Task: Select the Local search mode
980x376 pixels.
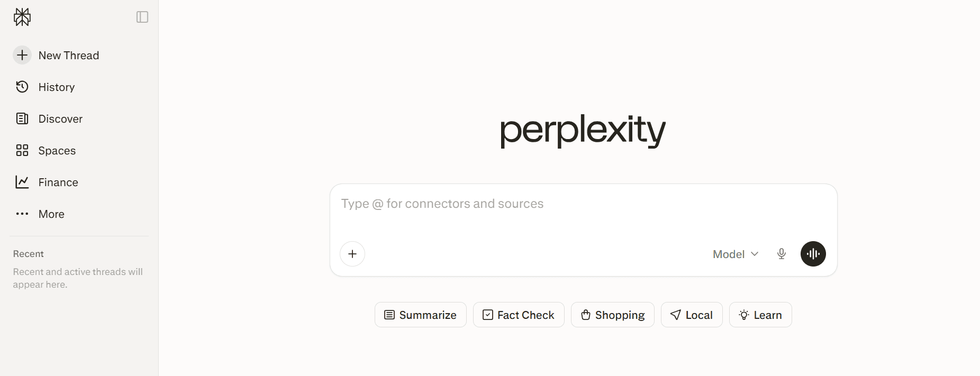Action: click(692, 315)
